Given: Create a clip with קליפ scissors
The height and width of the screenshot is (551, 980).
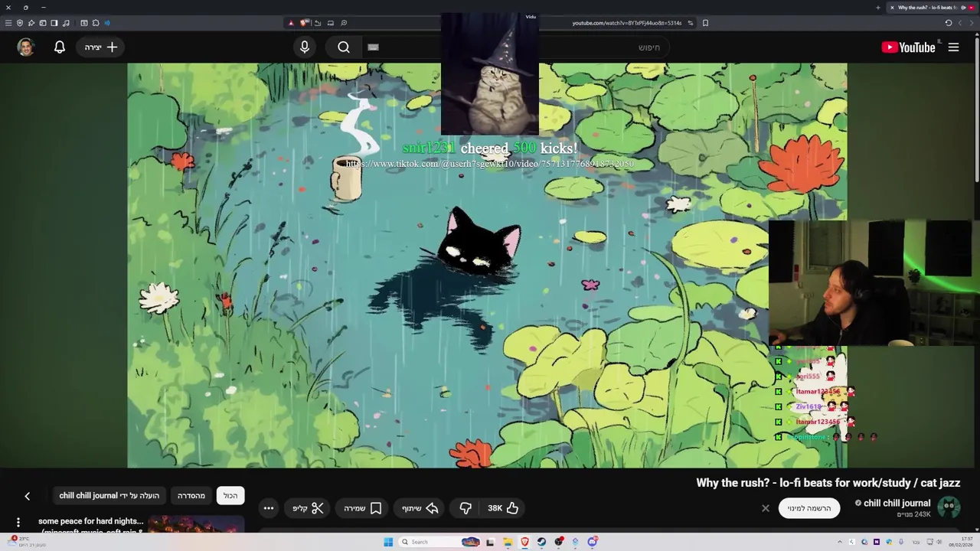Looking at the screenshot, I should 308,508.
